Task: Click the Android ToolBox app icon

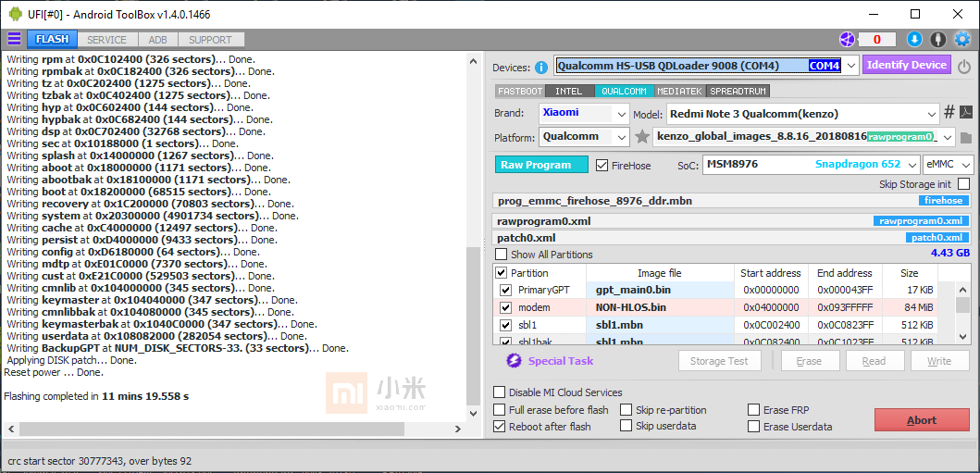Action: pyautogui.click(x=15, y=14)
